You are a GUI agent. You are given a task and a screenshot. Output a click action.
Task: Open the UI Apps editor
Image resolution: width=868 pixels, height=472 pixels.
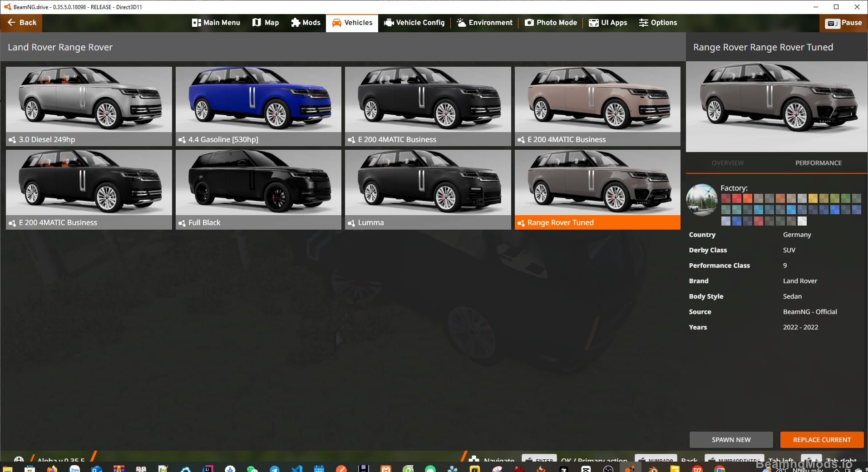tap(608, 22)
